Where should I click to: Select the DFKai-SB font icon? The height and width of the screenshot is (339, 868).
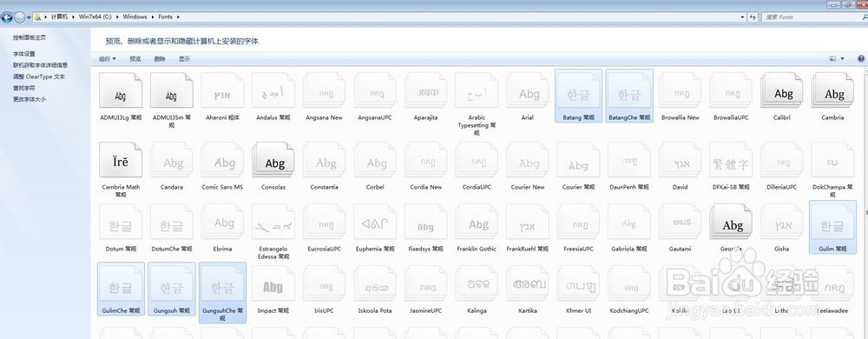pos(731,160)
